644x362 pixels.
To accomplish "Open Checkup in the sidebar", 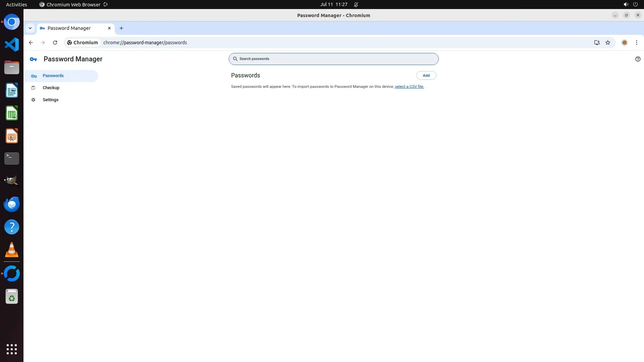I will pyautogui.click(x=51, y=88).
